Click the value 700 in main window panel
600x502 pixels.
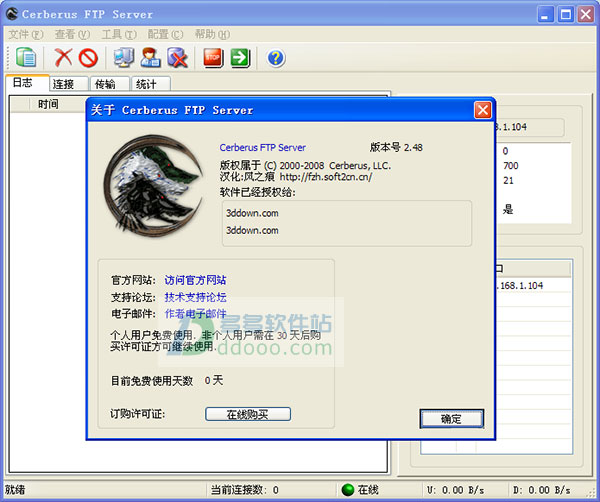(510, 166)
